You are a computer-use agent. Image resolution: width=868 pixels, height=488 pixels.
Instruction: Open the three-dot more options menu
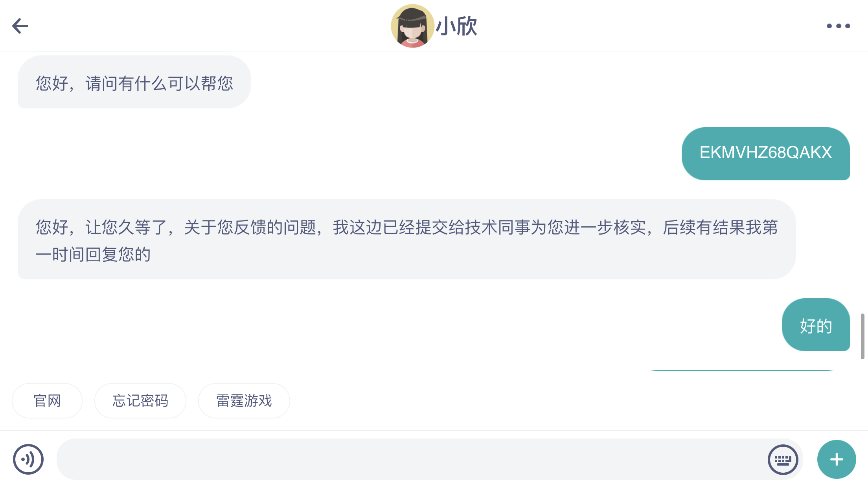point(838,26)
